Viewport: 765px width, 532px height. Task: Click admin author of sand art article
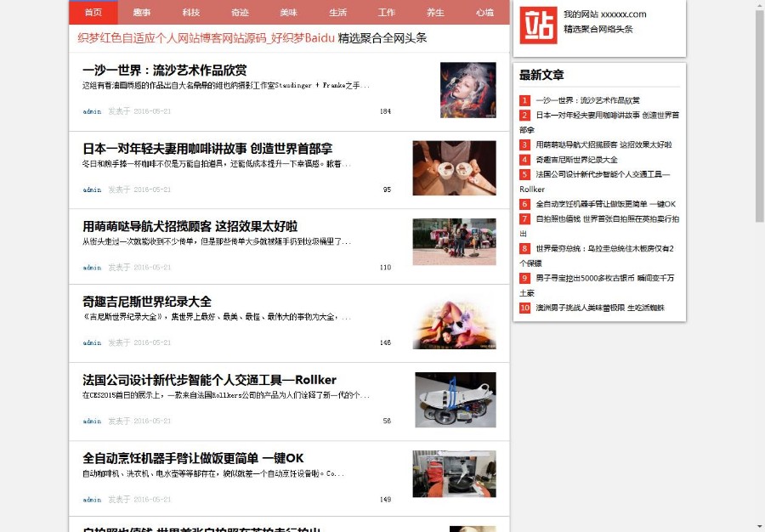click(92, 111)
